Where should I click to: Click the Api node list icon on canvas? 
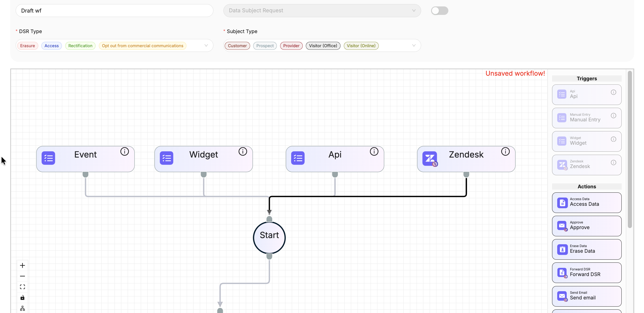(298, 158)
